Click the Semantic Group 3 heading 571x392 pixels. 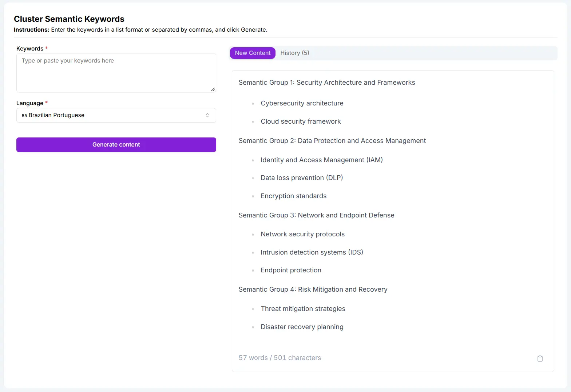tap(316, 215)
